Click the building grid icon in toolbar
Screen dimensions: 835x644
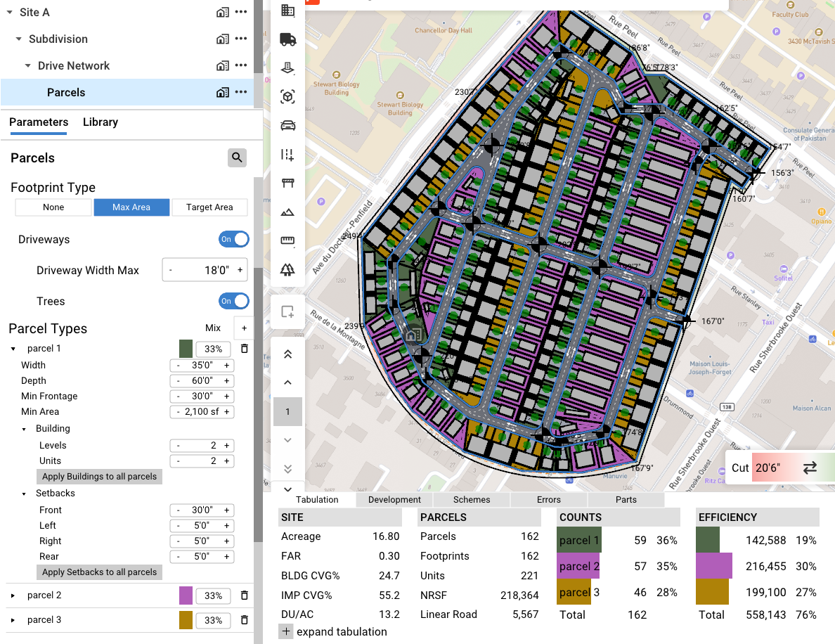coord(287,10)
